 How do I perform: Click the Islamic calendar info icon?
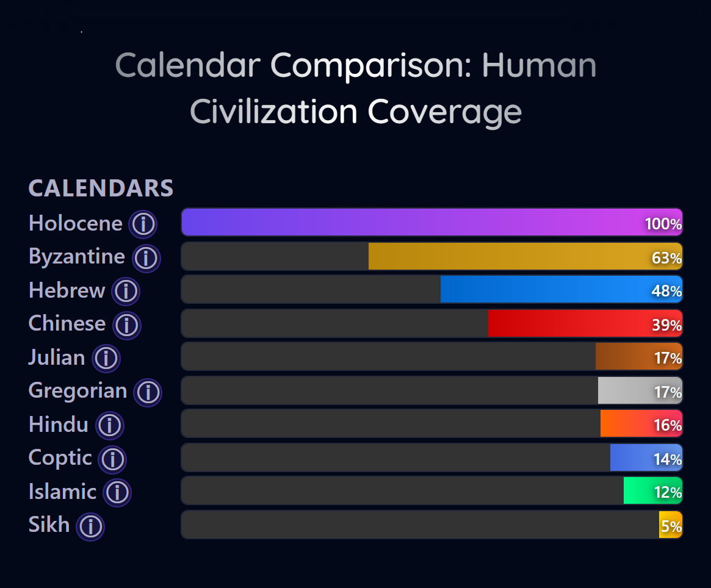click(x=115, y=492)
